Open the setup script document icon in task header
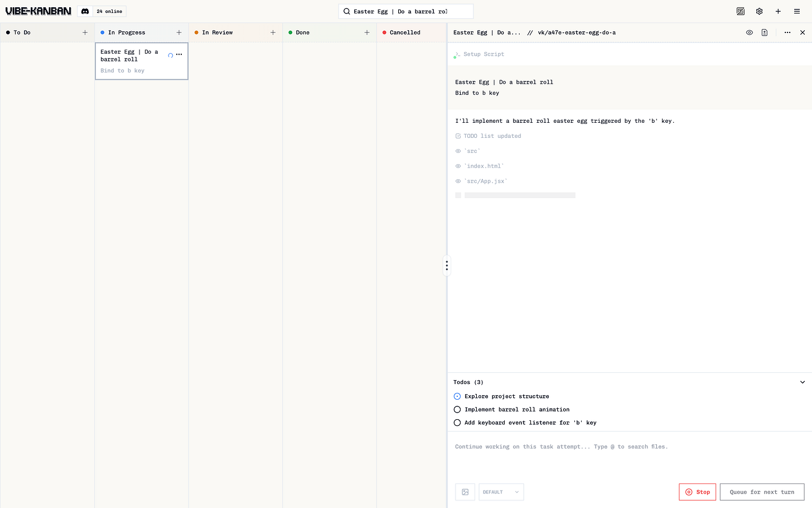Viewport: 812px width, 508px height. [764, 32]
